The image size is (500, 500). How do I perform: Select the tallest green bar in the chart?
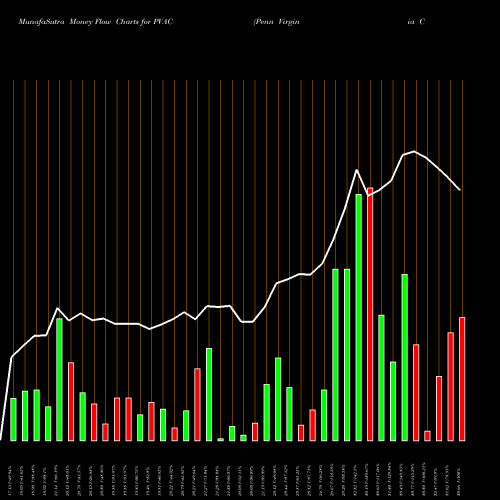point(359,317)
